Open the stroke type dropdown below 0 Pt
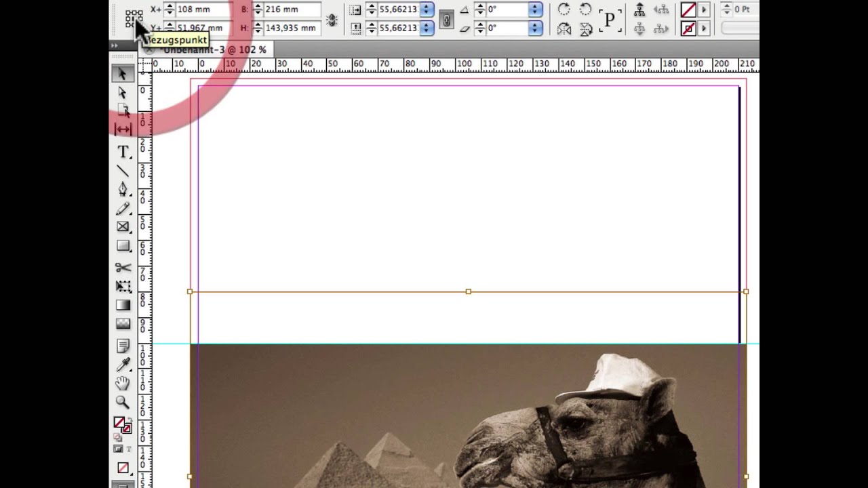 [x=740, y=28]
